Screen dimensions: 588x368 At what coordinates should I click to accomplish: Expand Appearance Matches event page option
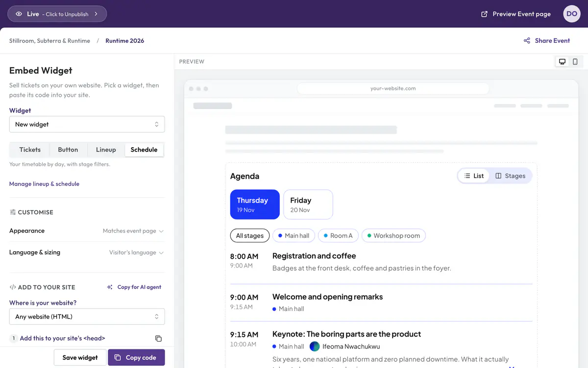[87, 231]
